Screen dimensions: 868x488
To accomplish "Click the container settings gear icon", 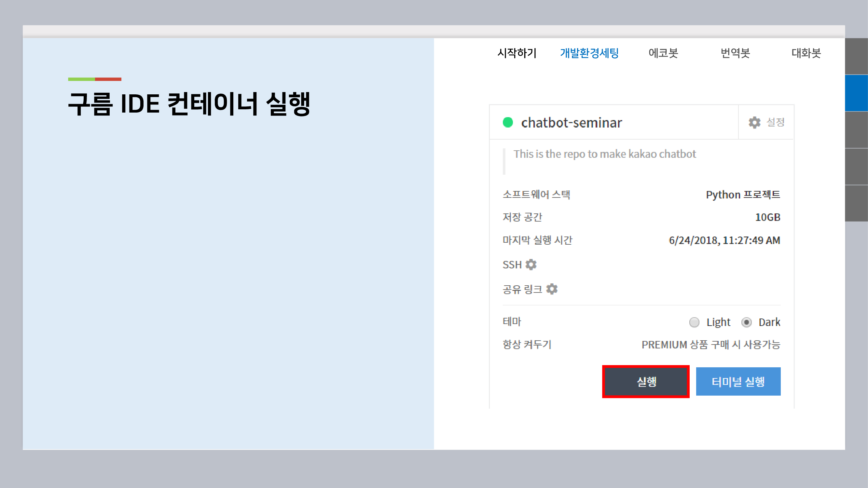I will coord(754,122).
